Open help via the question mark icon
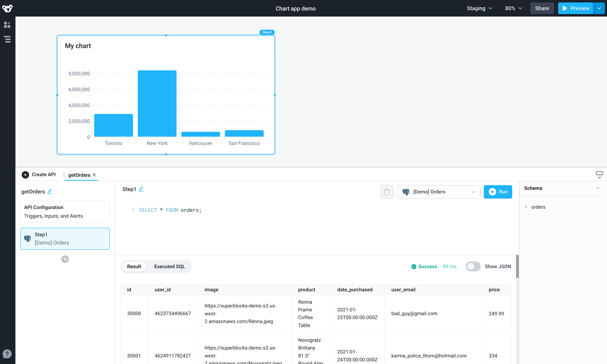 [7, 354]
